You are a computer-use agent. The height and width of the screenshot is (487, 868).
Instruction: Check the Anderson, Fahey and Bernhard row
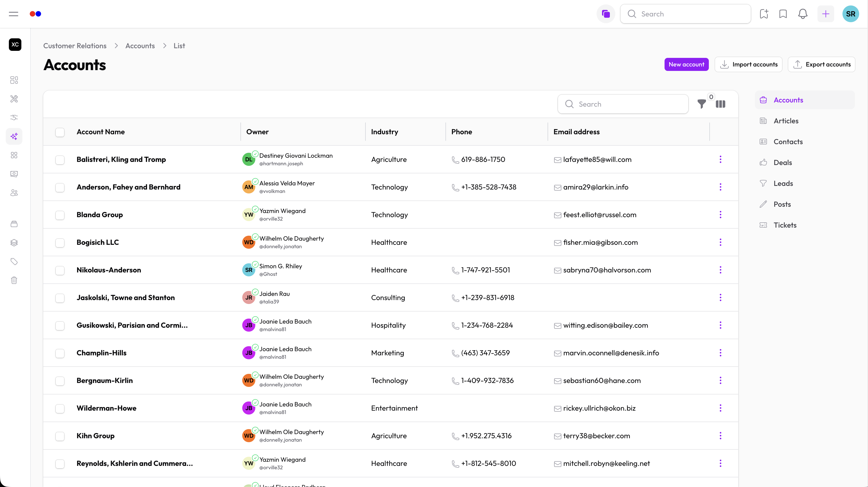click(60, 187)
